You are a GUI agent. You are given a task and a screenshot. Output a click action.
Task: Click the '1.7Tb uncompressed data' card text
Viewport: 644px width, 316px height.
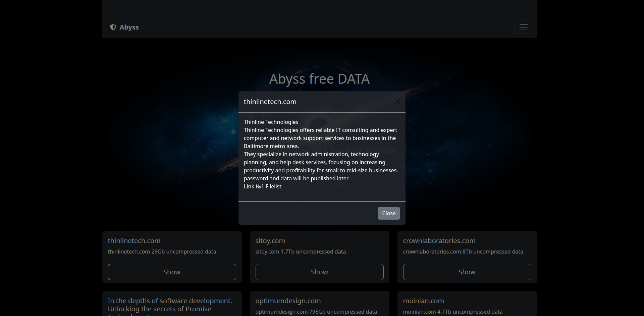(x=301, y=252)
